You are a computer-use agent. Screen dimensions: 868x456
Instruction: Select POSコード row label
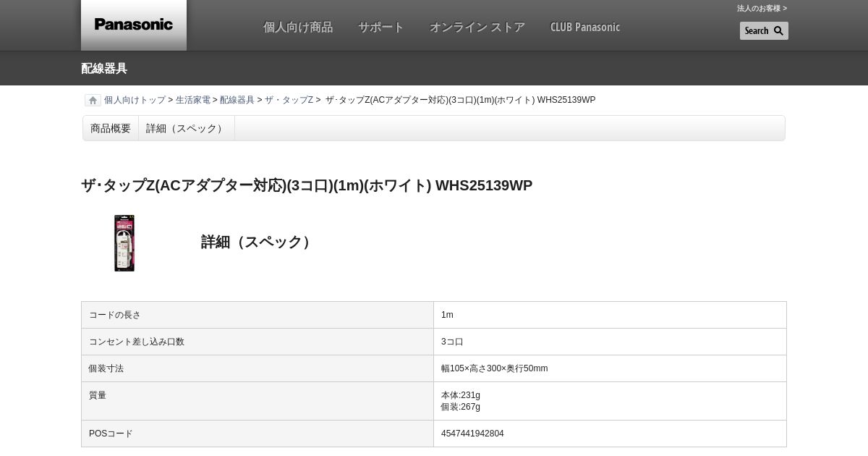[111, 434]
